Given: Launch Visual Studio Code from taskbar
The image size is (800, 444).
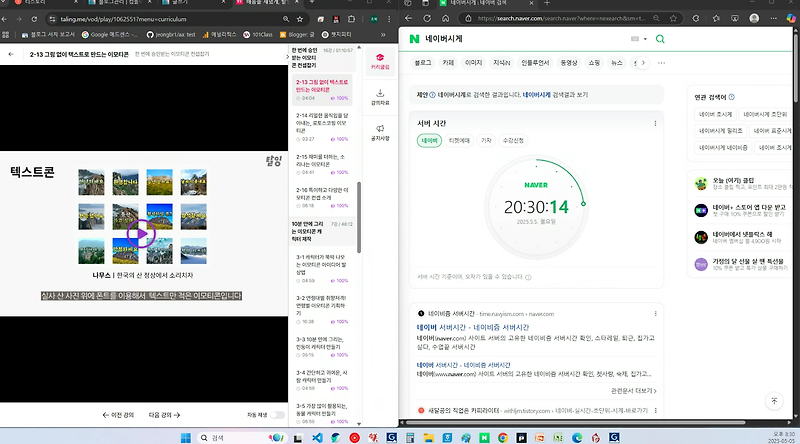Looking at the screenshot, I should pyautogui.click(x=317, y=437).
